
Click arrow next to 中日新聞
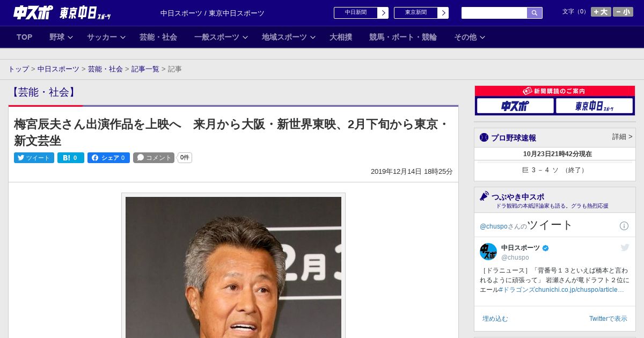[x=383, y=13]
